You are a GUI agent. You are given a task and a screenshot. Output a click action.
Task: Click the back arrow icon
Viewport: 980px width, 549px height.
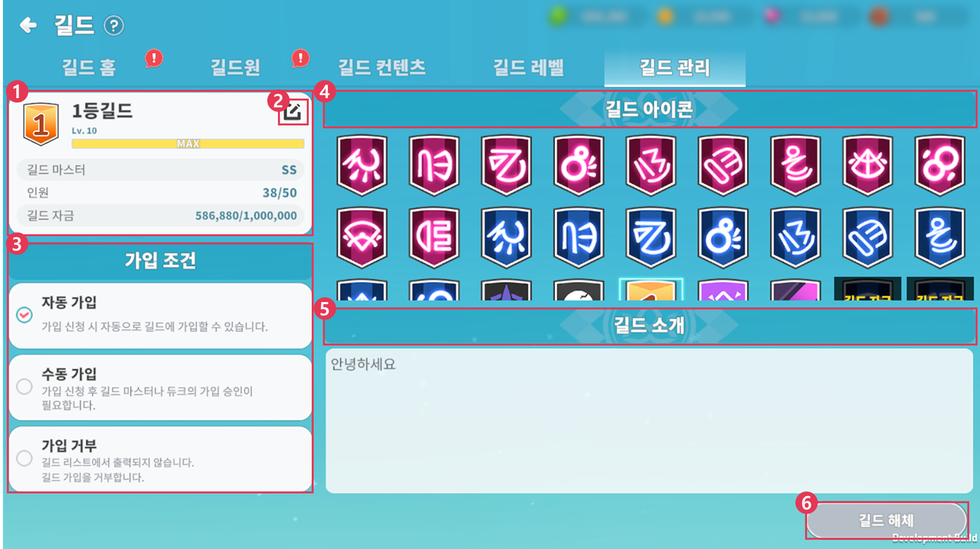[28, 25]
